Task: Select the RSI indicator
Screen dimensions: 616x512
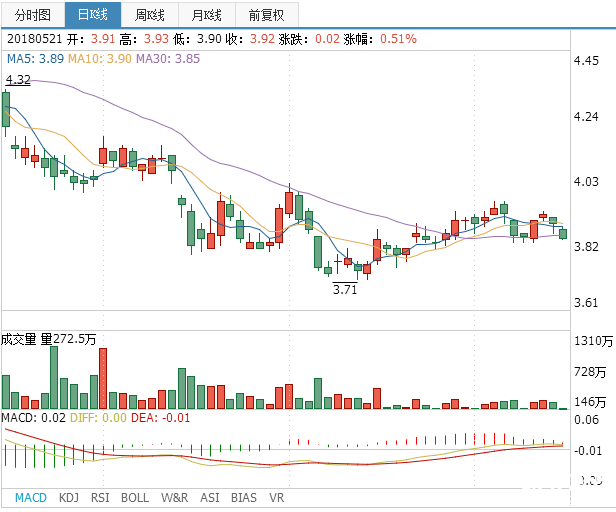Action: 100,498
